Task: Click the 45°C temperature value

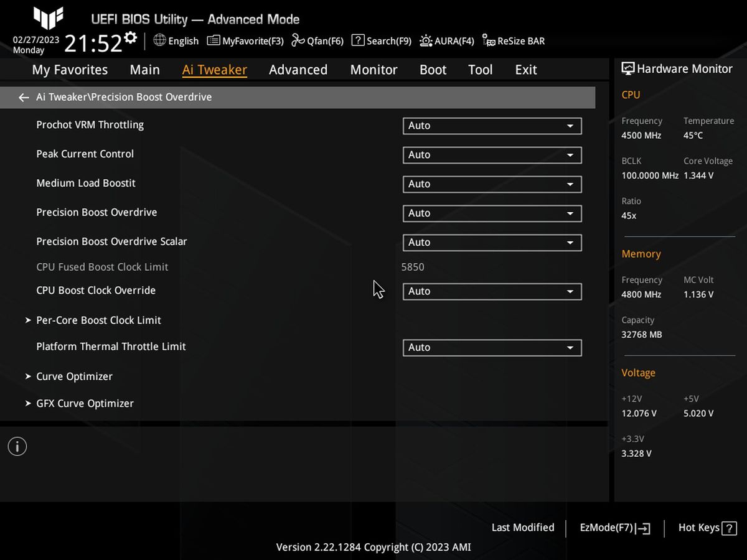Action: tap(693, 135)
